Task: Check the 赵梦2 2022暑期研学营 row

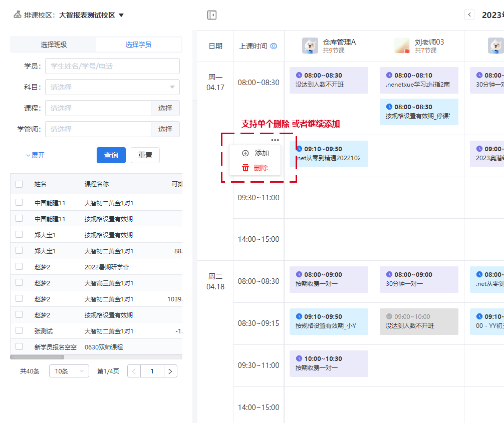Action: (19, 267)
